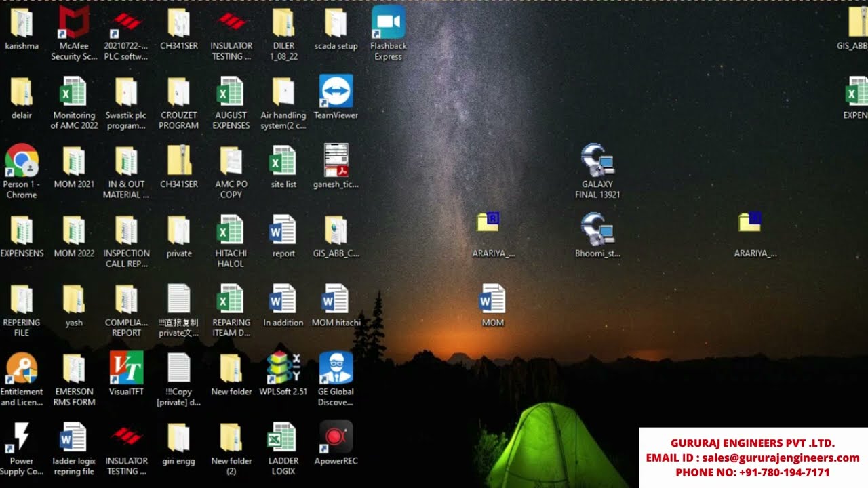Screen dimensions: 868x488
Task: Open the site list Excel file
Action: (x=283, y=167)
